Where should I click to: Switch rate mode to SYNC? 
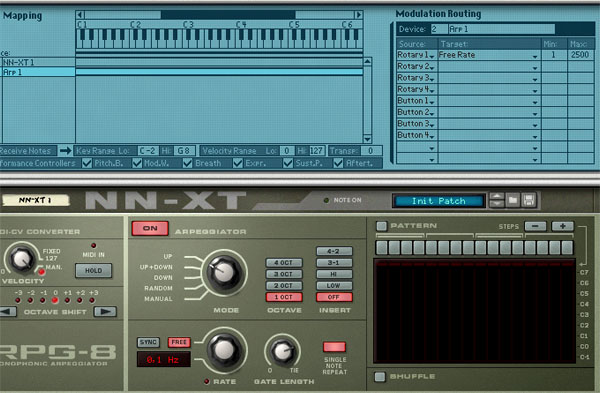point(148,342)
